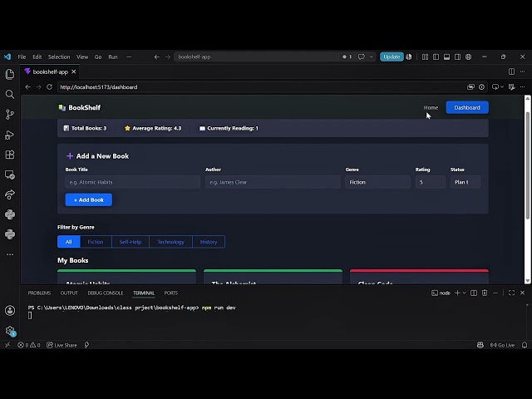532x399 pixels.
Task: Switch to the Ports panel tab
Action: click(x=171, y=293)
